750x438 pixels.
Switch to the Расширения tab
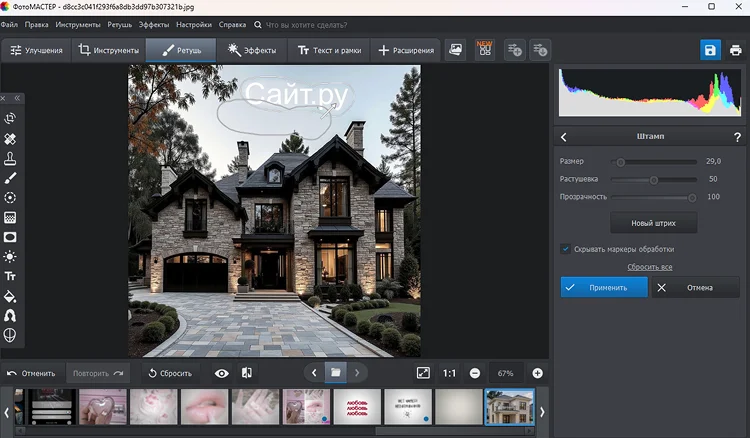tap(406, 50)
